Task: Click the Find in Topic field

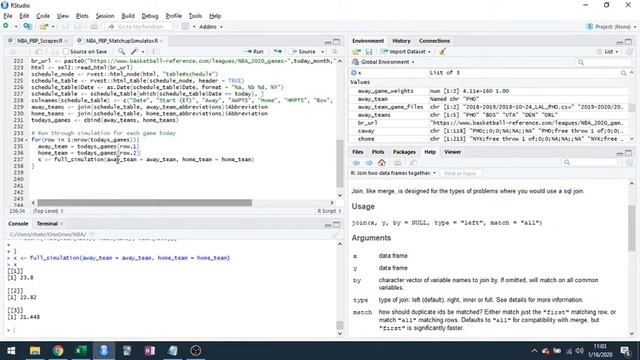Action: [x=460, y=173]
